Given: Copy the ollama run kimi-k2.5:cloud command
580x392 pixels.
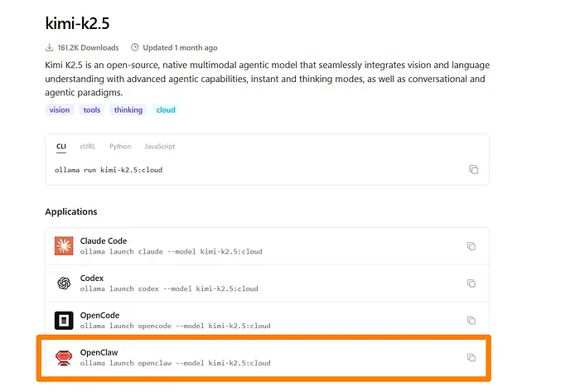Looking at the screenshot, I should point(473,169).
